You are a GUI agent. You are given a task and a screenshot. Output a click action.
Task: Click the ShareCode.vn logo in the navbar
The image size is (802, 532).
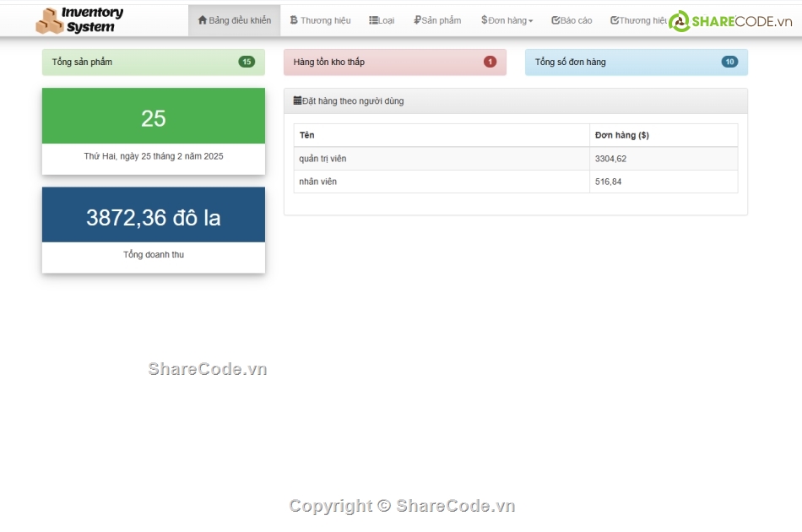pyautogui.click(x=730, y=21)
